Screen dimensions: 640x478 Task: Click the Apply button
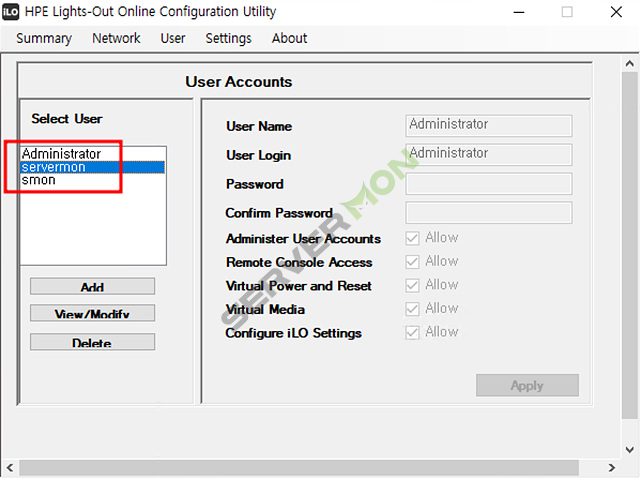pos(527,385)
